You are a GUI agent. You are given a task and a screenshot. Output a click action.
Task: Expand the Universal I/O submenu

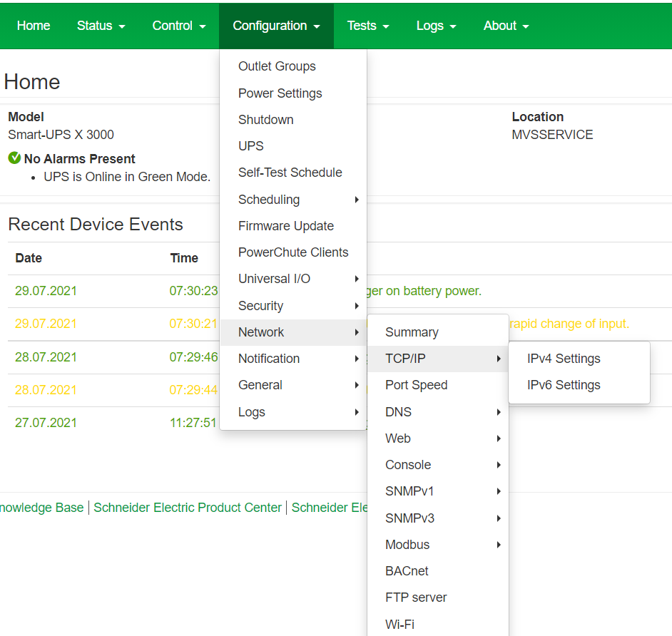[x=293, y=279]
